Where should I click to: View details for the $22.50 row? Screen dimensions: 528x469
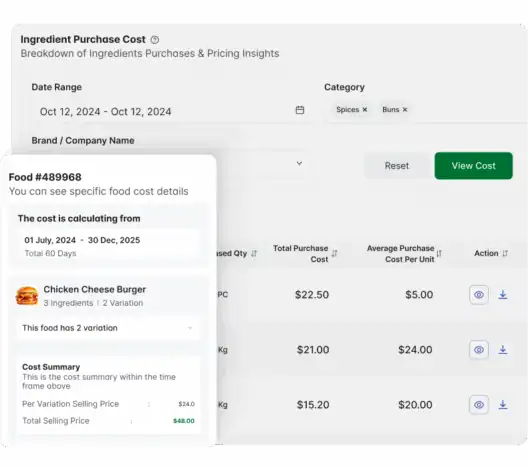pyautogui.click(x=479, y=295)
